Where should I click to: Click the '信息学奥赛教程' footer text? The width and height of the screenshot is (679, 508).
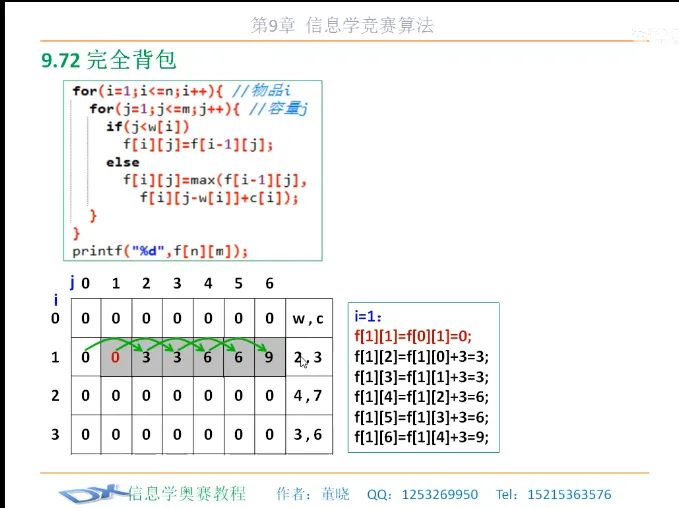tap(187, 493)
